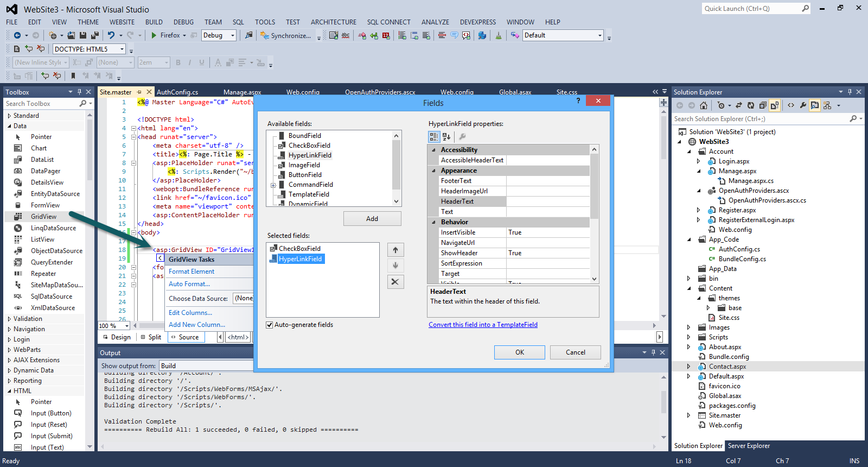
Task: Click the Undo toolbar icon
Action: click(x=111, y=35)
